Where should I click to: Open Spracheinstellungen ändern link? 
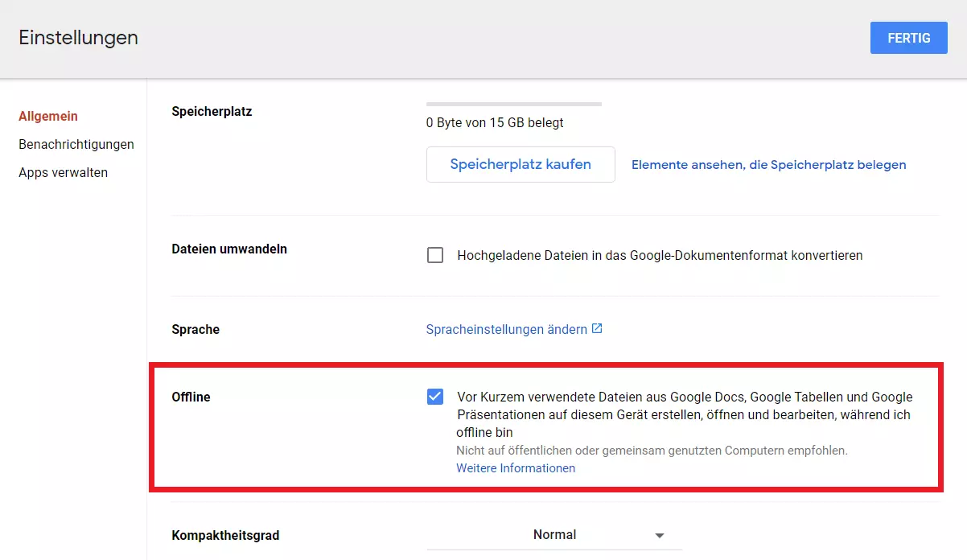click(x=506, y=329)
